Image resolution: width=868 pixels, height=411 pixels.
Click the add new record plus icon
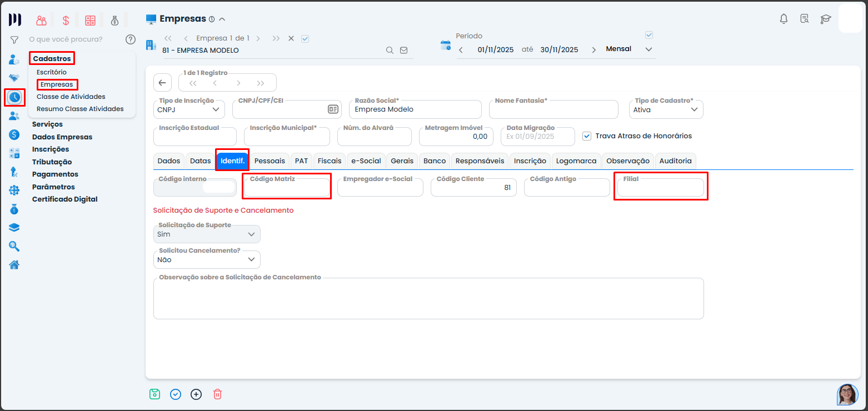196,394
